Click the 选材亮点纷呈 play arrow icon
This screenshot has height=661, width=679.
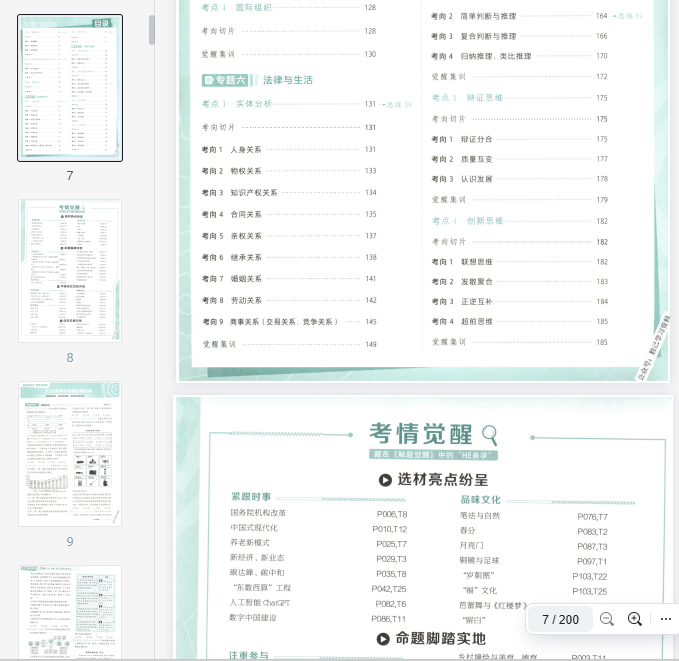(x=385, y=480)
